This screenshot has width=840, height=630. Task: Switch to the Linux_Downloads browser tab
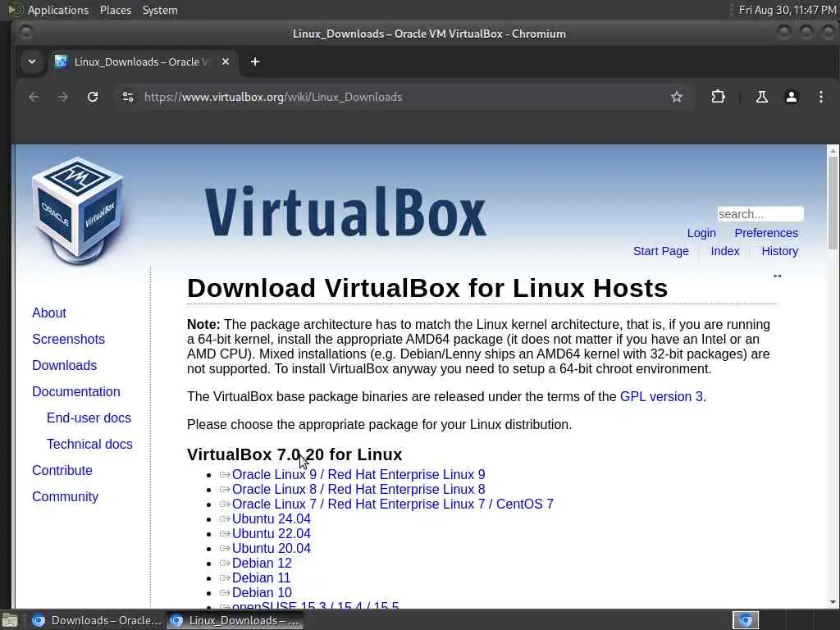click(142, 62)
